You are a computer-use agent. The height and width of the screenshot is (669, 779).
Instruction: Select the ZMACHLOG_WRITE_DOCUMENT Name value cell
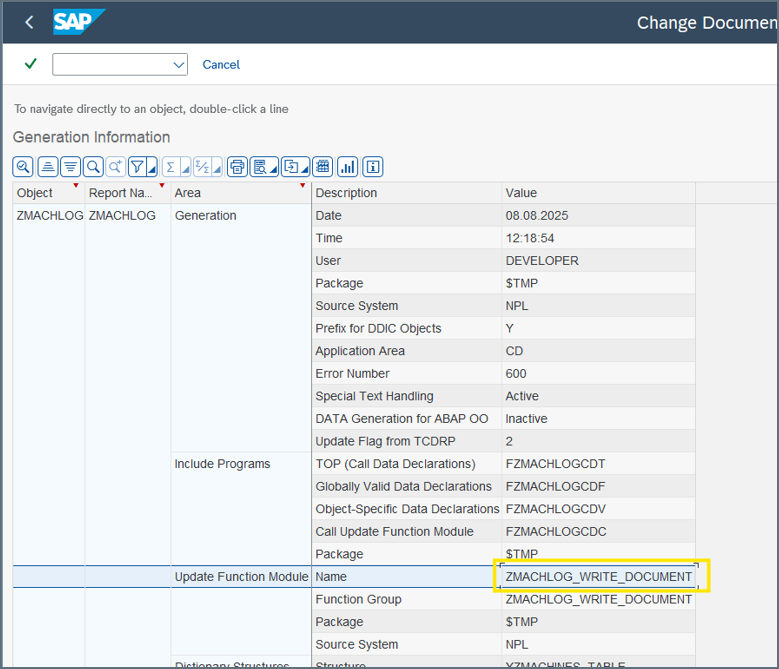point(599,577)
